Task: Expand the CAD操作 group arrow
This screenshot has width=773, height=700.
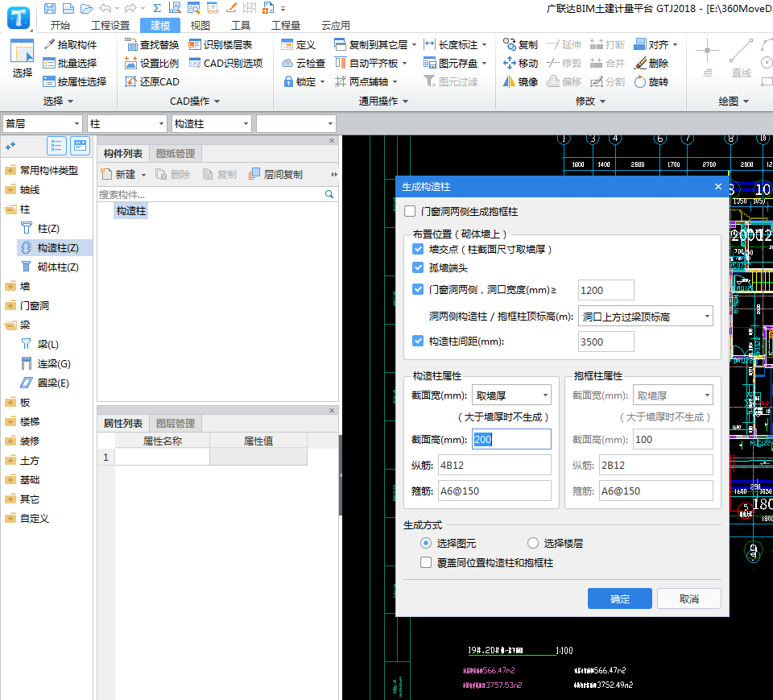Action: click(x=217, y=101)
